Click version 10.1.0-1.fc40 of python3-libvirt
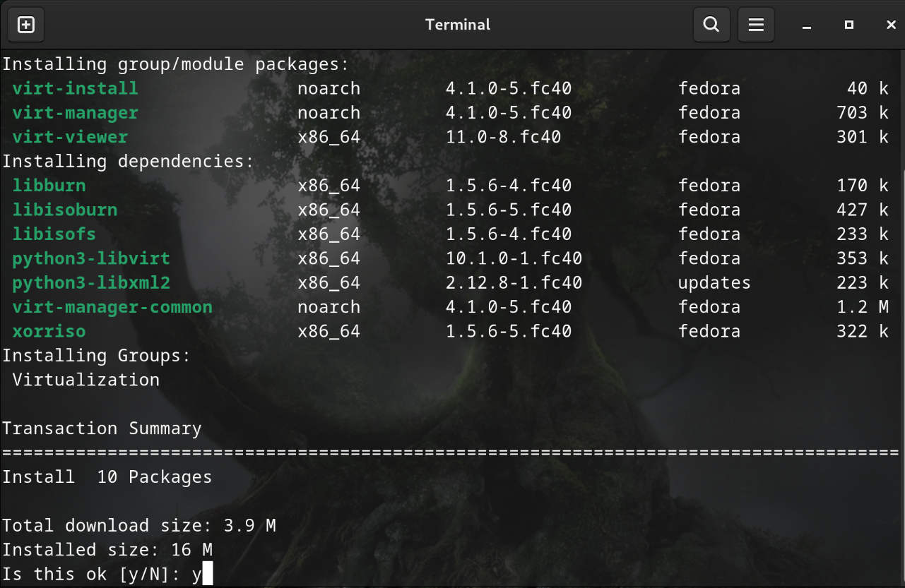The width and height of the screenshot is (905, 588). pos(514,258)
